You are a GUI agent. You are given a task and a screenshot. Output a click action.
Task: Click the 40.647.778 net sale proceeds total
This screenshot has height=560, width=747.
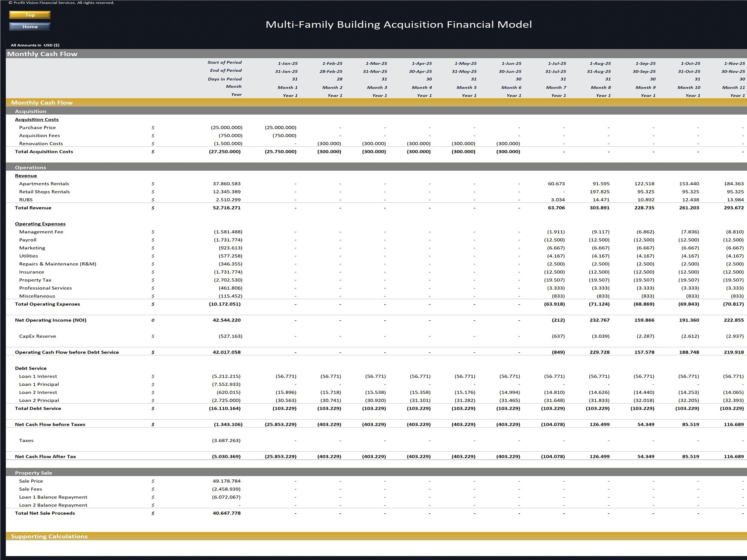227,513
